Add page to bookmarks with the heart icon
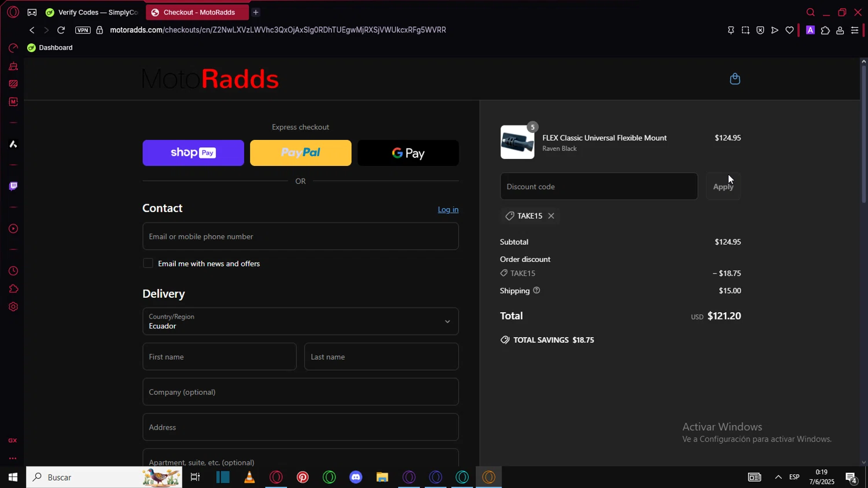Screen dimensions: 868x488 (789, 30)
